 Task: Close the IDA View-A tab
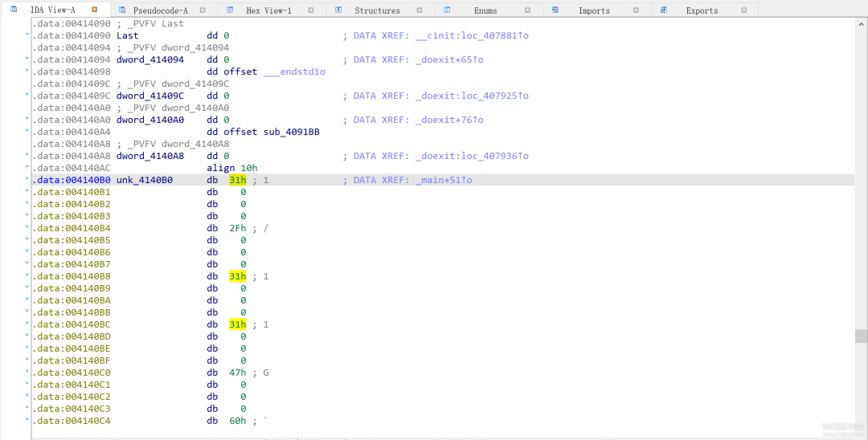coord(94,10)
